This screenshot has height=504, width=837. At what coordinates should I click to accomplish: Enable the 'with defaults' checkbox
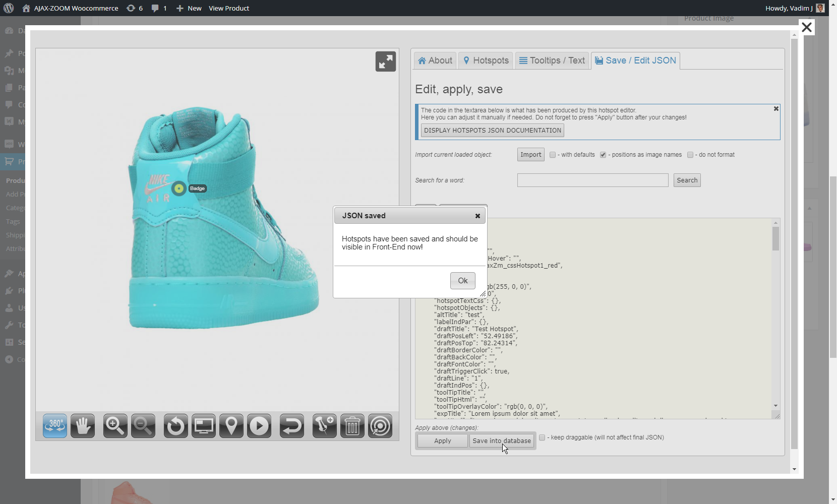click(x=553, y=155)
